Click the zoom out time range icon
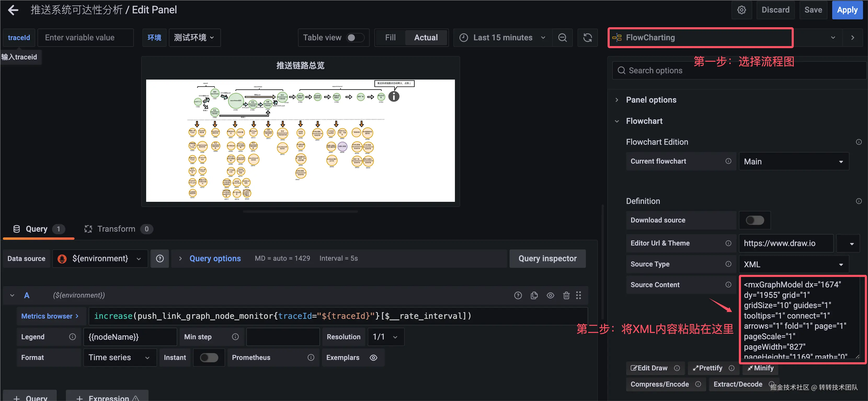Screen dimensions: 868x401 point(562,37)
